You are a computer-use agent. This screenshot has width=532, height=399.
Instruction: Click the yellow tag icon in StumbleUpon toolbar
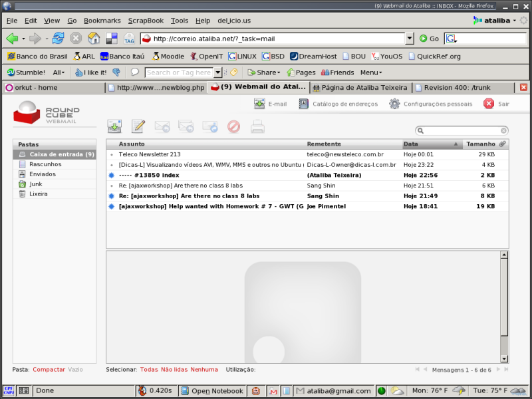[234, 72]
